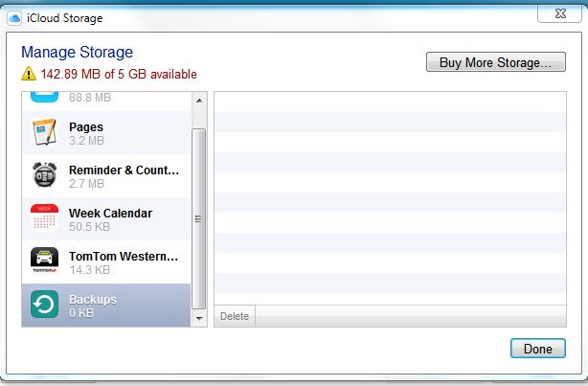Select the Week Calendar label
This screenshot has width=588, height=386.
111,213
